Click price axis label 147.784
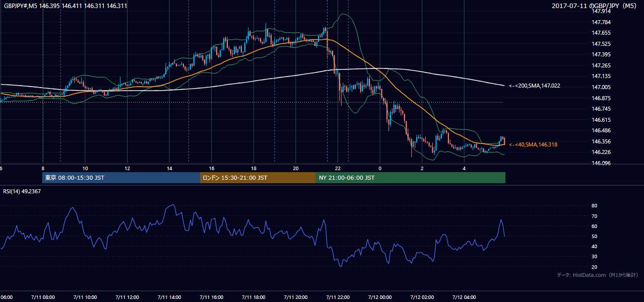Screen dimensions: 644x302 point(601,22)
